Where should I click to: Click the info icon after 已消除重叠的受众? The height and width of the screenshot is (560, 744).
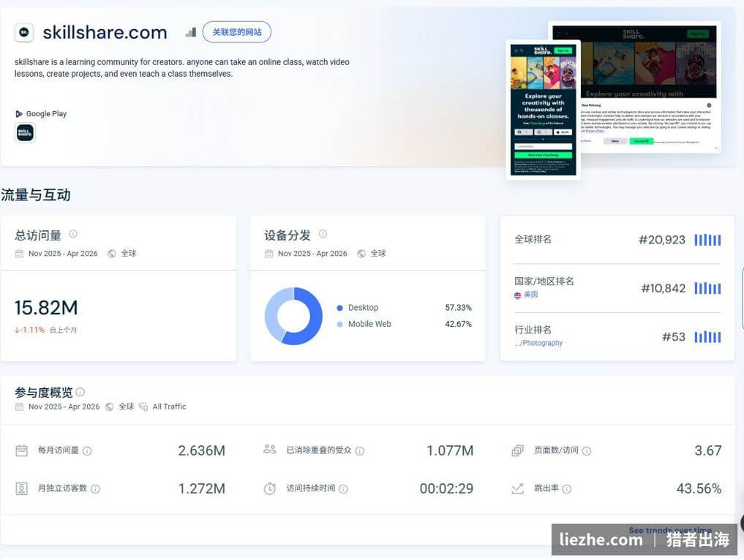tap(360, 451)
